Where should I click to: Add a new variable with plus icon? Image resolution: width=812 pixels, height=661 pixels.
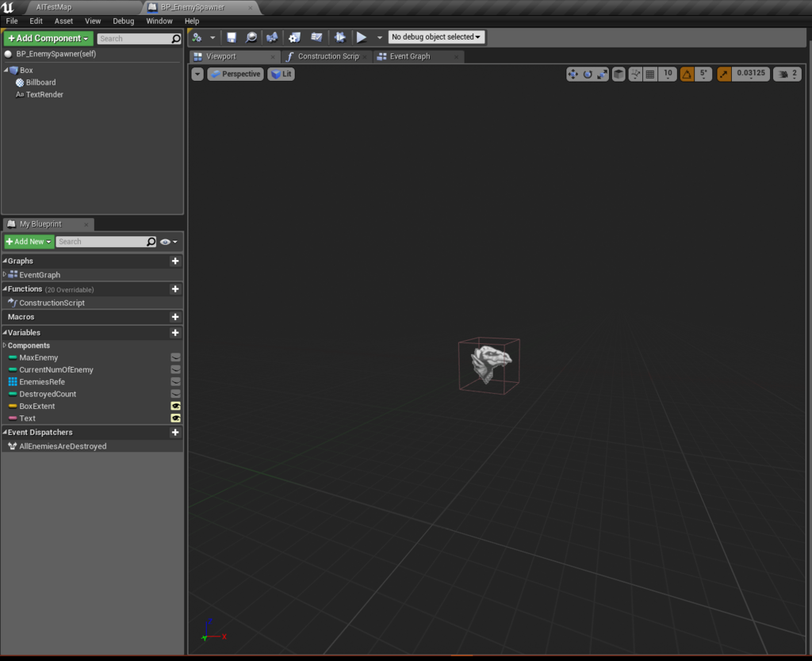(175, 333)
